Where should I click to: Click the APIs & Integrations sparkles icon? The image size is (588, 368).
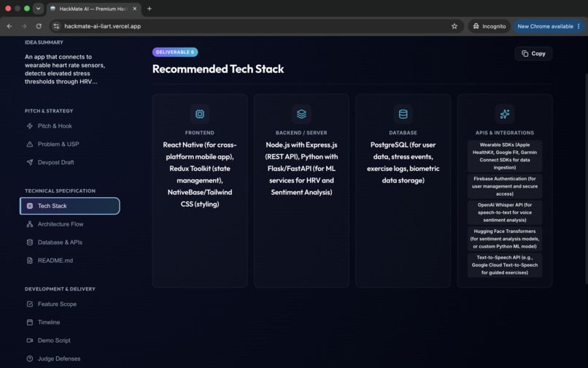[505, 114]
